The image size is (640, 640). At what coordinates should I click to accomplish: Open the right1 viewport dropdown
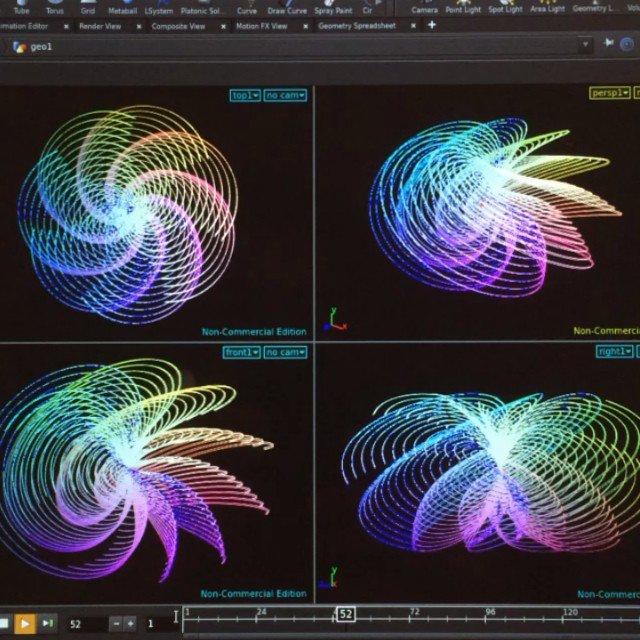tap(614, 351)
